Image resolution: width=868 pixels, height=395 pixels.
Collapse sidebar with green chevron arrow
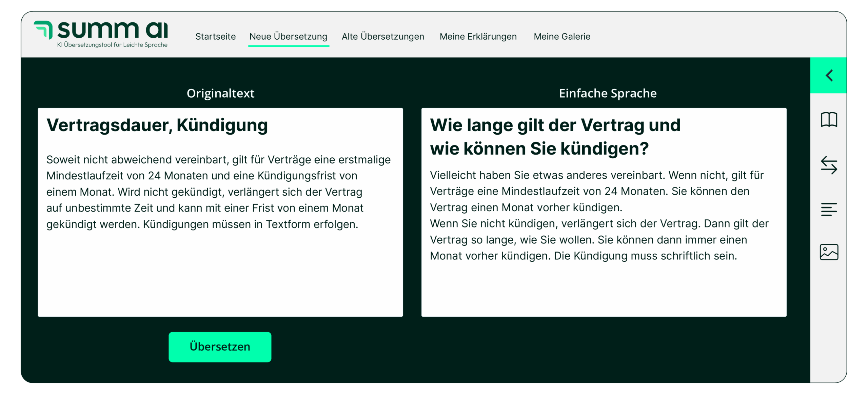[x=829, y=75]
